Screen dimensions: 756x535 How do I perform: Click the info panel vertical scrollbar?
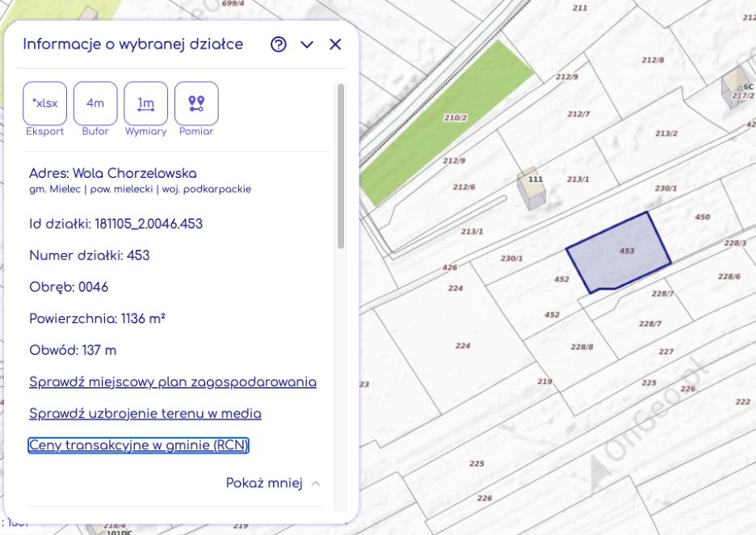coord(341,166)
